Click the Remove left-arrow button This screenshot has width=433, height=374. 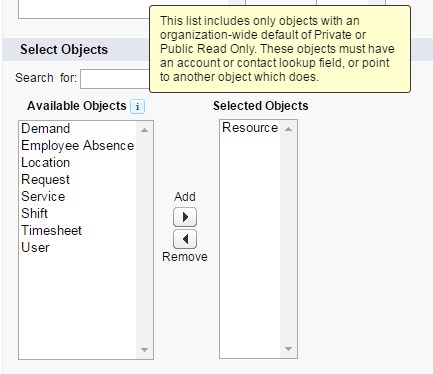[185, 239]
